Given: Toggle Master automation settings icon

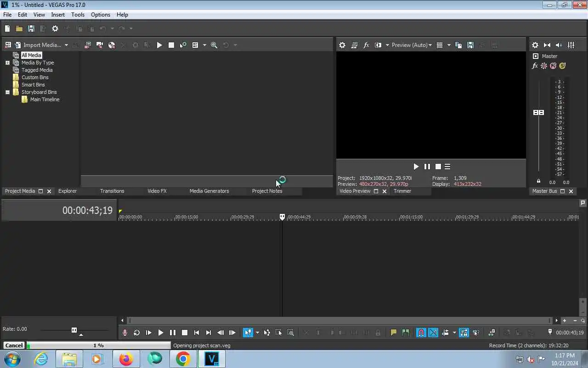Looking at the screenshot, I should click(x=544, y=66).
